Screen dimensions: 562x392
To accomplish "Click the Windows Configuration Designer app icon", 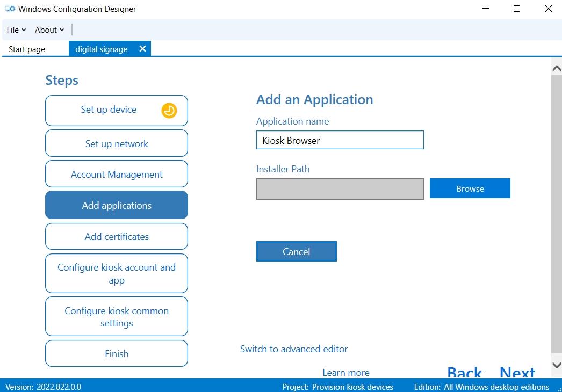I will [9, 9].
